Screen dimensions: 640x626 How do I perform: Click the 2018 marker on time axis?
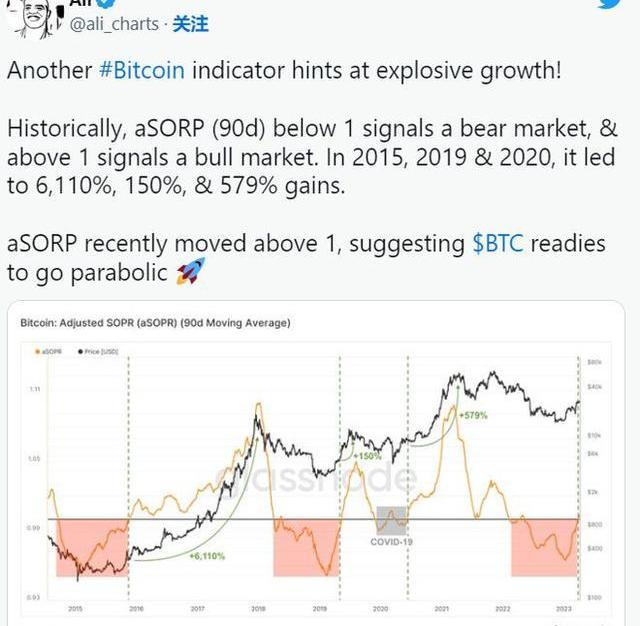coord(258,608)
